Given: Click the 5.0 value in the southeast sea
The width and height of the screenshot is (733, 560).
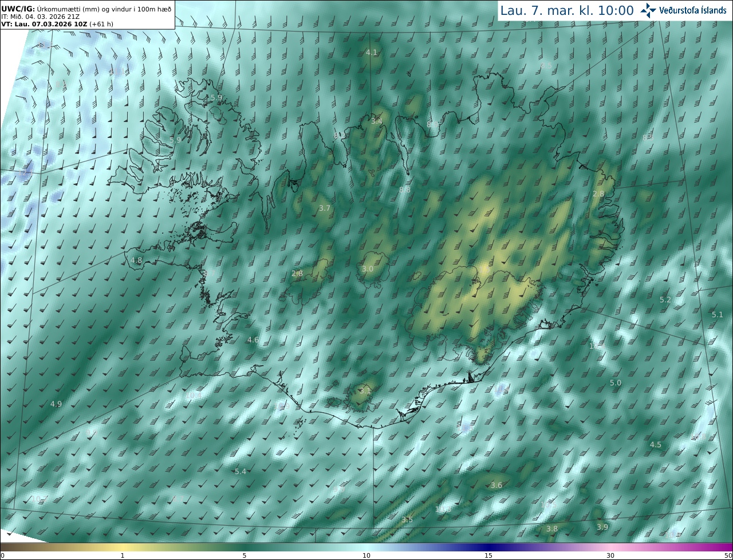Looking at the screenshot, I should (616, 383).
